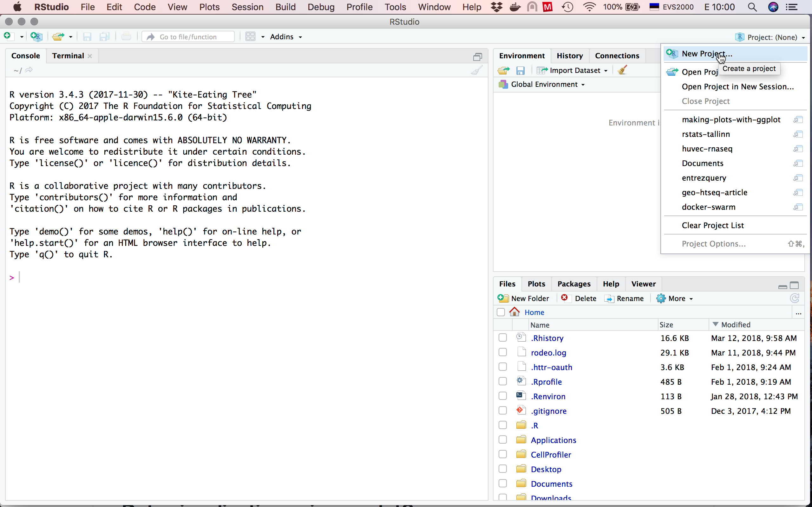Save workspace using Environment disk icon
Screen dimensions: 812x507
point(520,70)
